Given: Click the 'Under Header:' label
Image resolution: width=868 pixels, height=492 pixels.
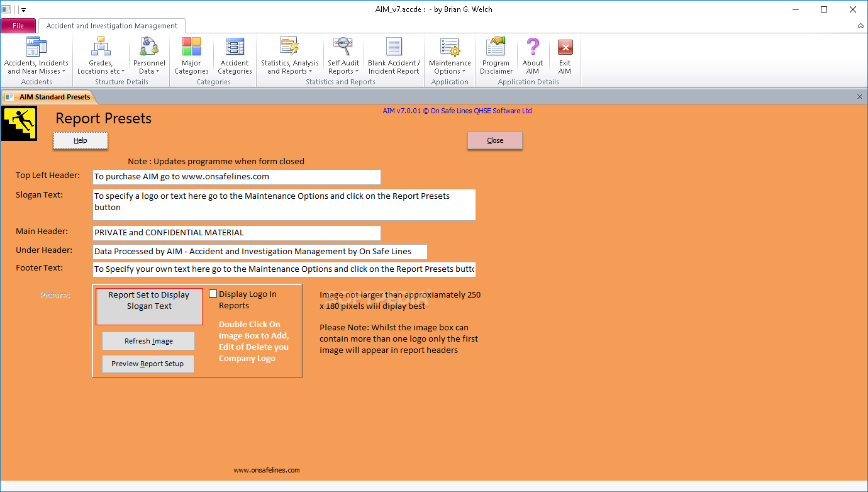Looking at the screenshot, I should point(44,250).
